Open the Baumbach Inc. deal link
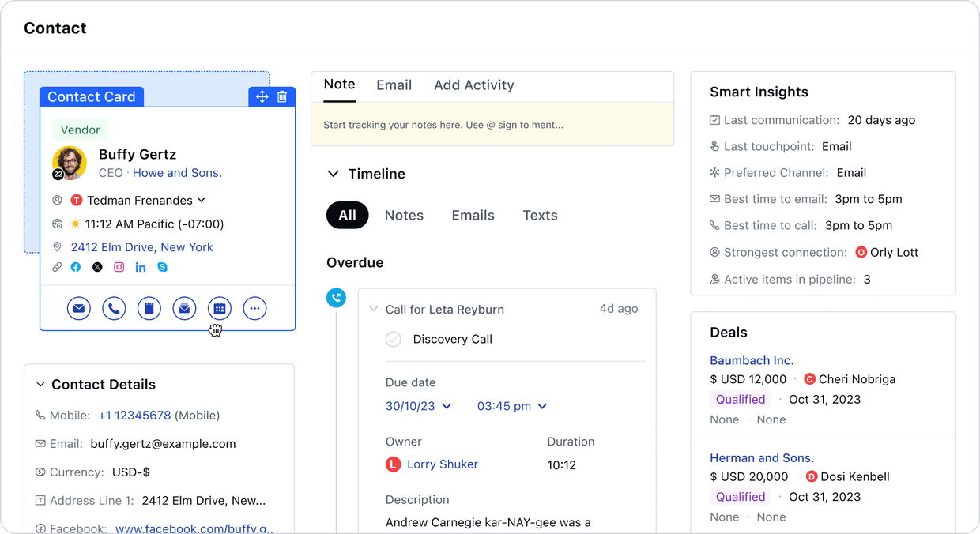Viewport: 980px width, 534px height. [x=752, y=360]
